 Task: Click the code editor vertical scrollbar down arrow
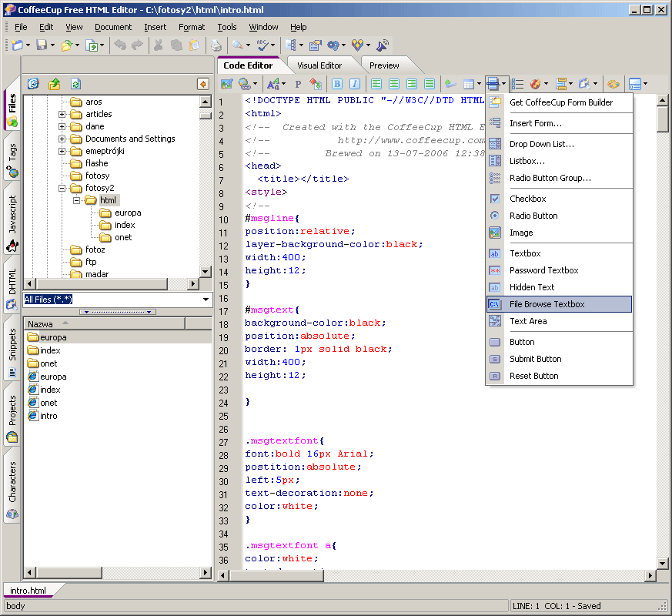(662, 564)
